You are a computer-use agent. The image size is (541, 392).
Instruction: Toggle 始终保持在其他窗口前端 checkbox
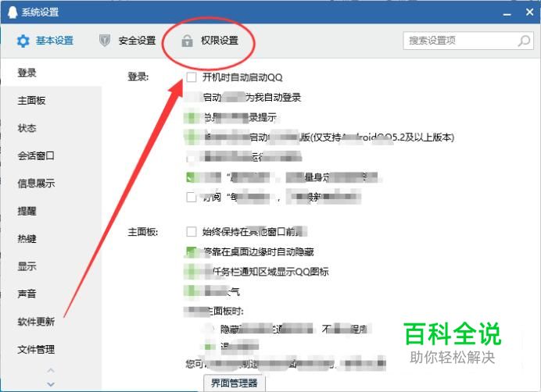click(x=191, y=231)
